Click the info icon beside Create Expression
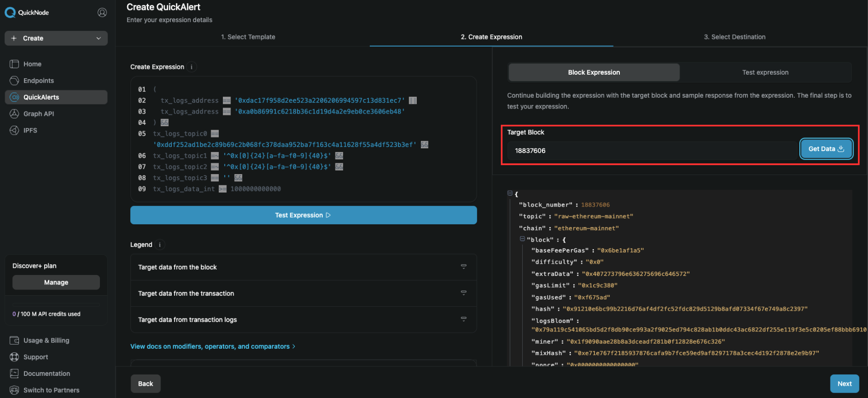Screen dimensions: 868x398 click(192, 67)
